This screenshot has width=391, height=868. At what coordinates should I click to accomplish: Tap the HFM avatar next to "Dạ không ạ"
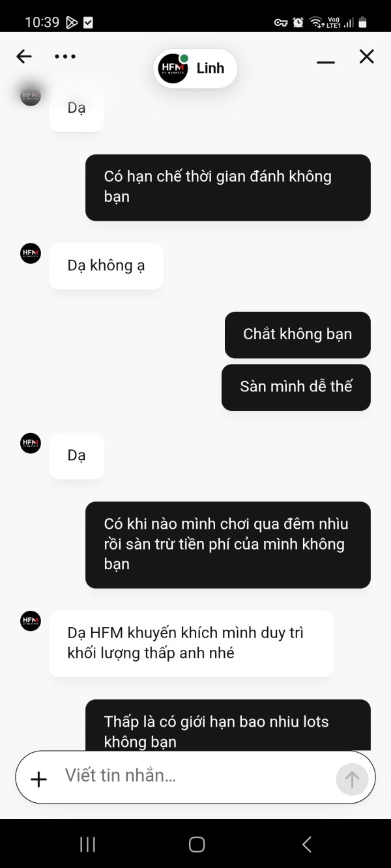31,253
